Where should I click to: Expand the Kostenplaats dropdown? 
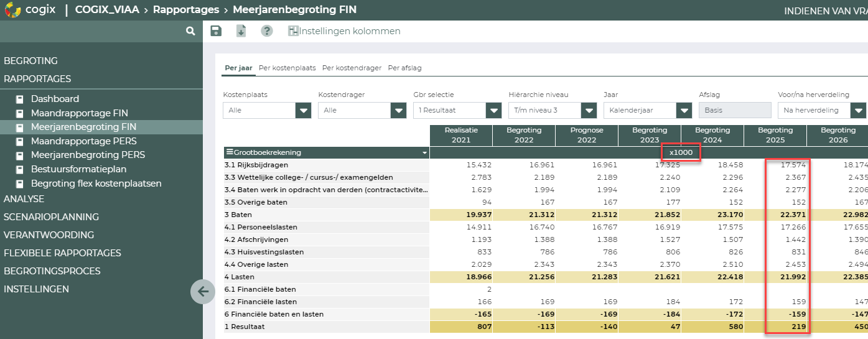tap(303, 110)
